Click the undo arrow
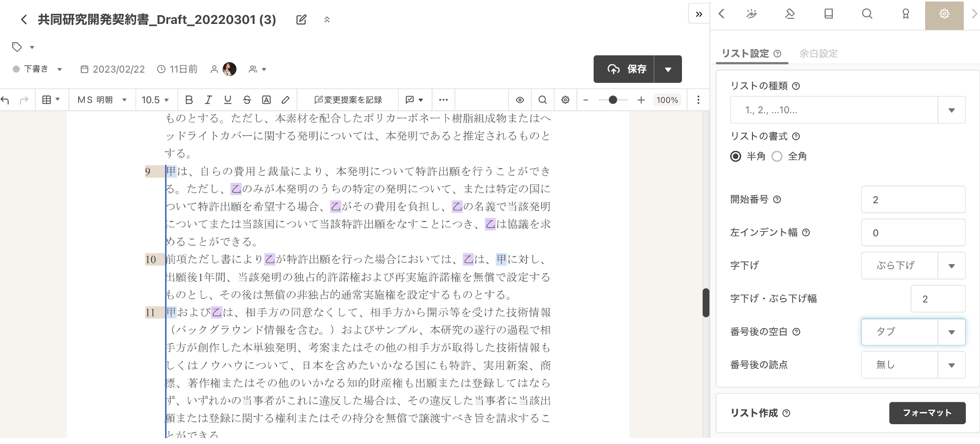Image resolution: width=980 pixels, height=444 pixels. [6, 100]
